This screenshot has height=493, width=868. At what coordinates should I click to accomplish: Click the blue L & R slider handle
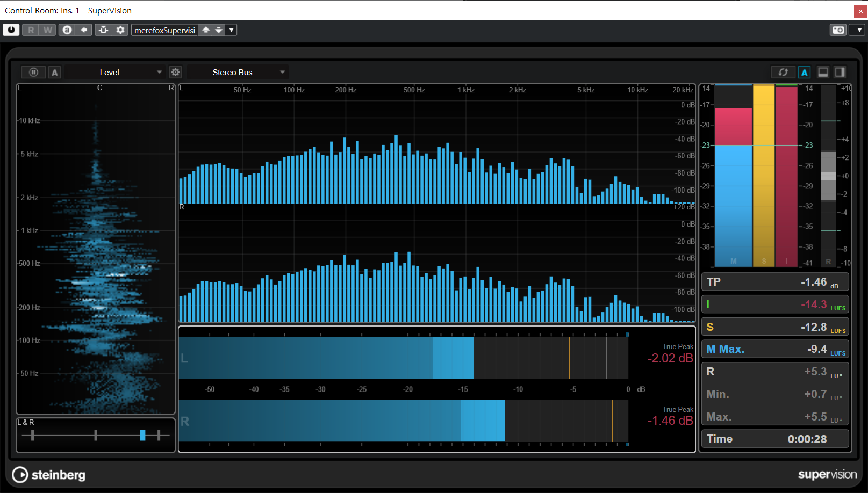click(142, 435)
